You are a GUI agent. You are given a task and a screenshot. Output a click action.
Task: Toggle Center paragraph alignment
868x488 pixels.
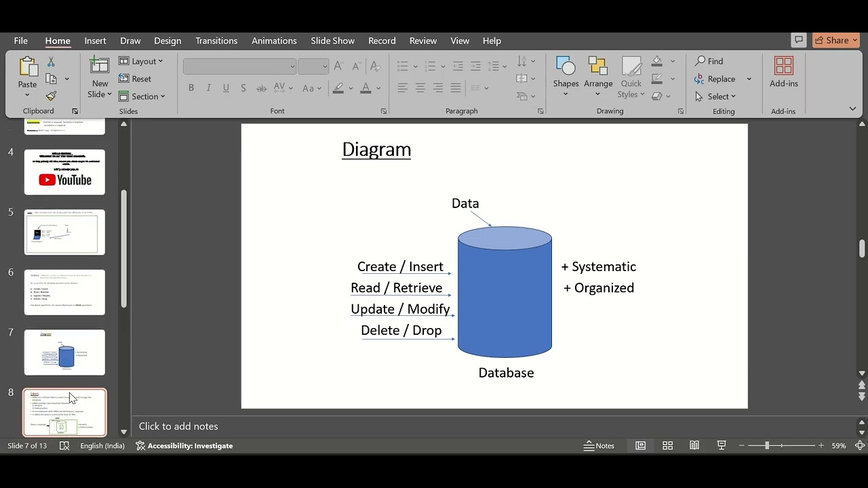pyautogui.click(x=420, y=88)
